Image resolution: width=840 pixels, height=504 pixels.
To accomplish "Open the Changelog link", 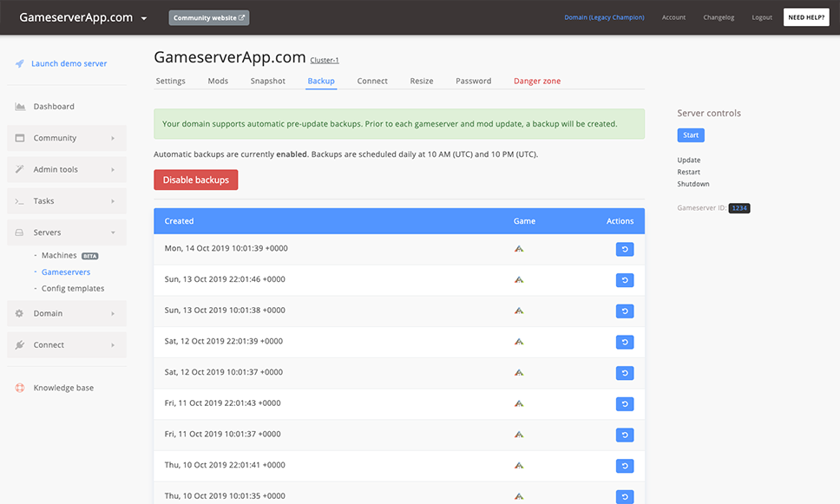I will coord(719,17).
